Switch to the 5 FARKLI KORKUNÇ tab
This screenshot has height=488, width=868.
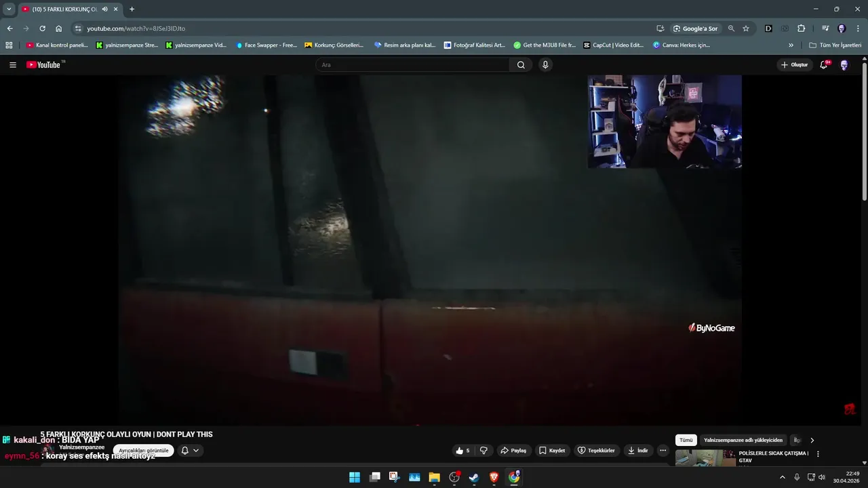pyautogui.click(x=64, y=9)
